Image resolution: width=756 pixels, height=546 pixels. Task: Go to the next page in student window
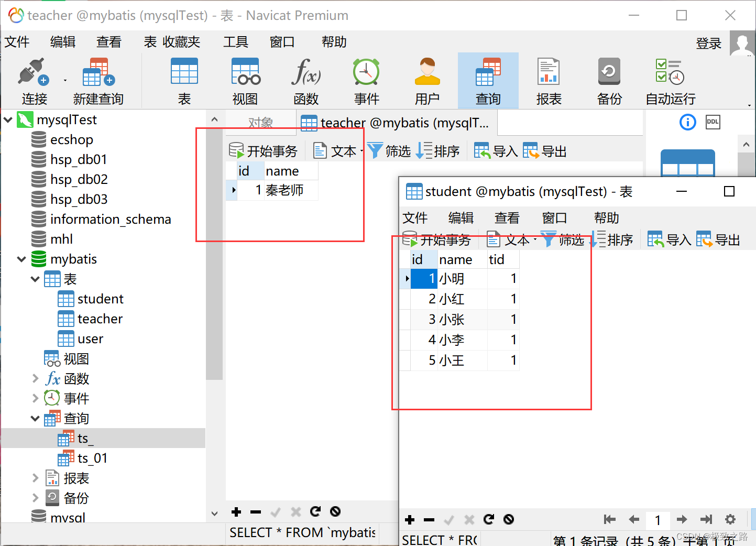coord(682,519)
